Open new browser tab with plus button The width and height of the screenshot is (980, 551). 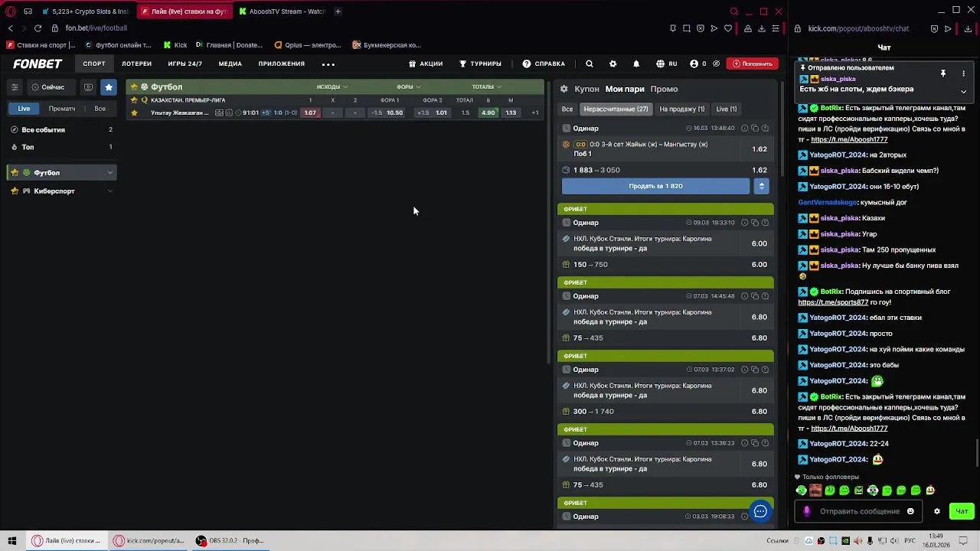[338, 11]
